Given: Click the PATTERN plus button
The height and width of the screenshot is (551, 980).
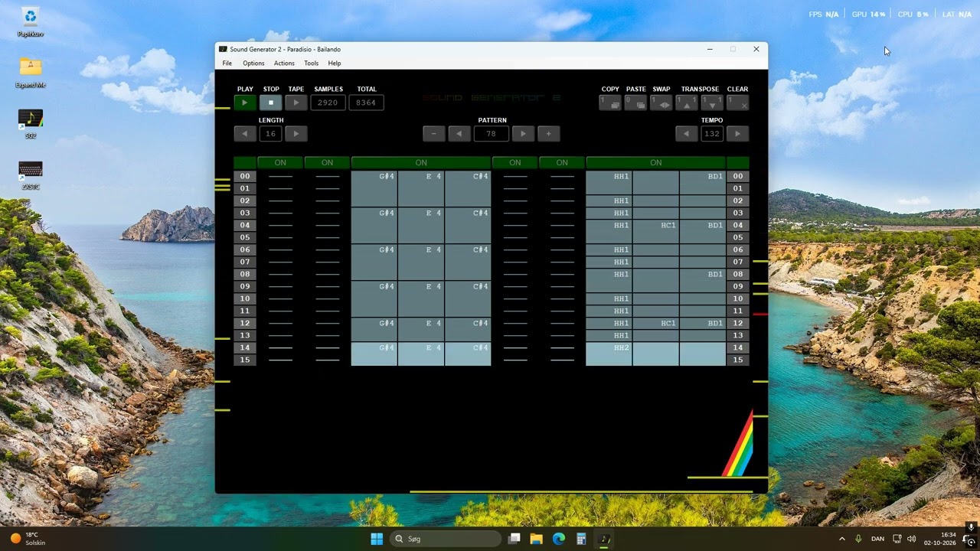Looking at the screenshot, I should pyautogui.click(x=549, y=134).
